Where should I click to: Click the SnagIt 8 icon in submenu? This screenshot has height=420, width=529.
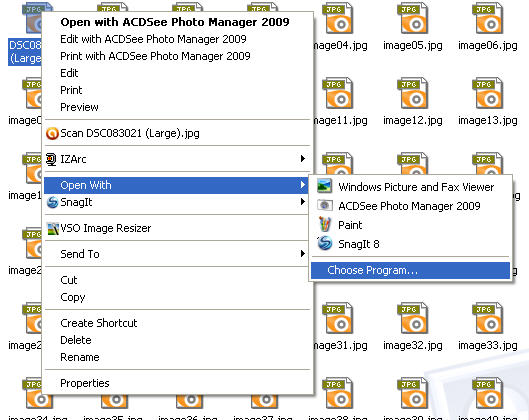(325, 243)
